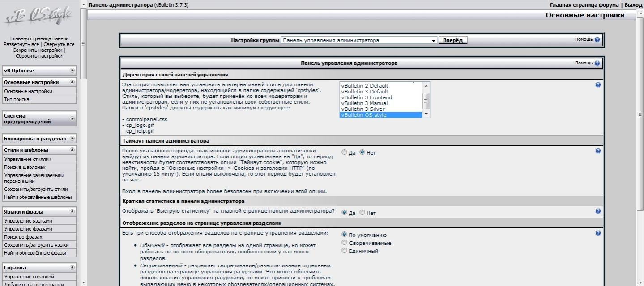Viewport: 644px width, 286px height.
Task: Show help for Отображение разделов option
Action: [x=598, y=233]
